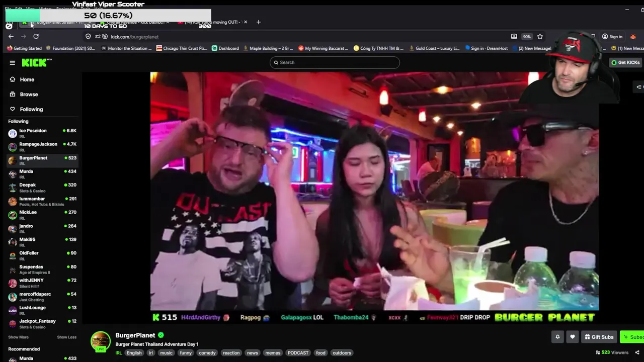Click the shield tracking protection icon
The image size is (644, 362).
88,37
